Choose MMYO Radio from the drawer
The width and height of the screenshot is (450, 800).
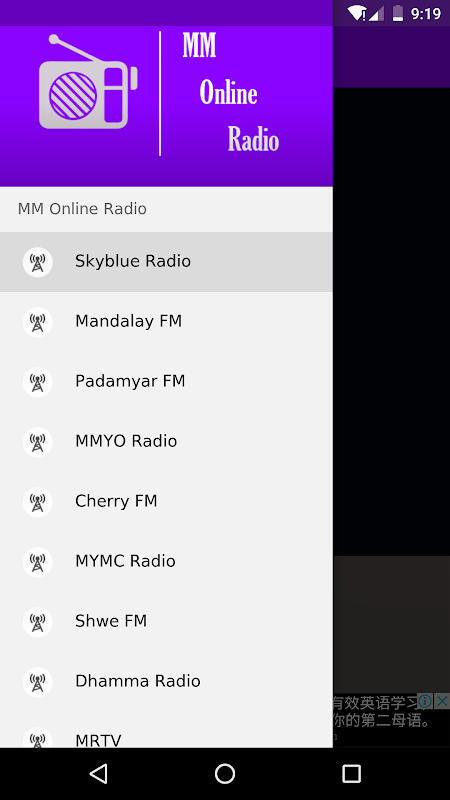pos(166,442)
